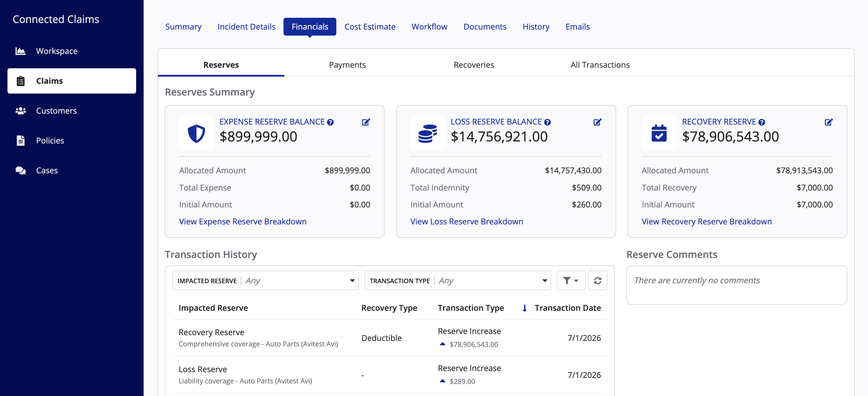Open View Loss Reserve Breakdown link
This screenshot has width=868, height=396.
467,222
